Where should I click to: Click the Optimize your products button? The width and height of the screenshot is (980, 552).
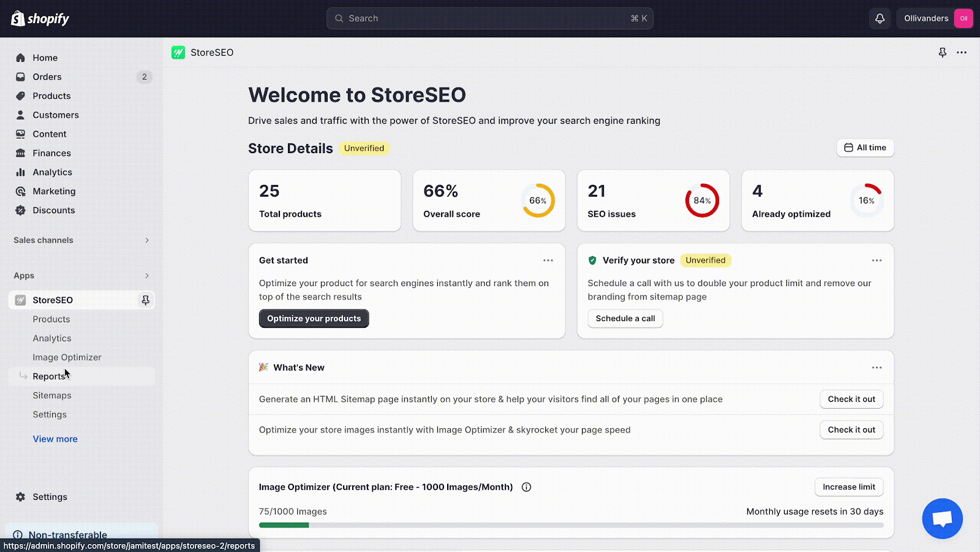pyautogui.click(x=314, y=319)
